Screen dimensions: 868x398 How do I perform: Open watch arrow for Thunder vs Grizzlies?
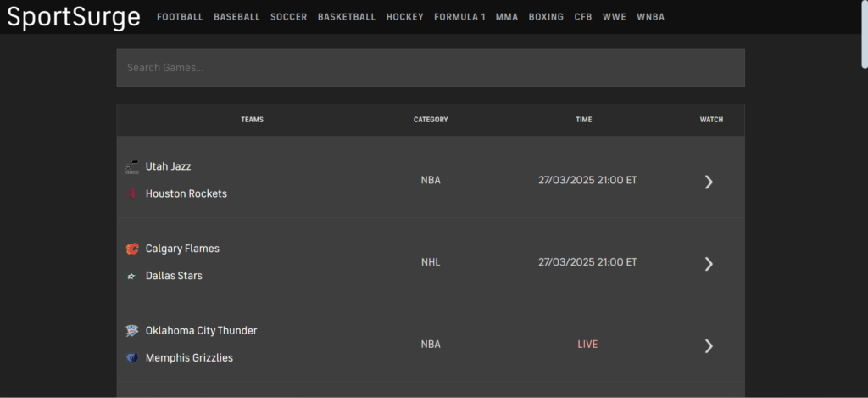pyautogui.click(x=709, y=346)
